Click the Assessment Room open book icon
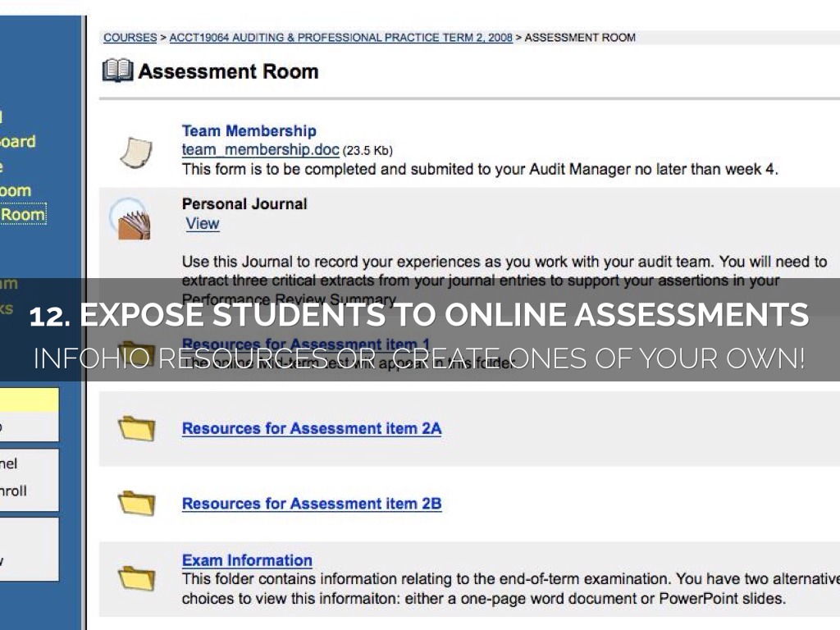The height and width of the screenshot is (630, 840). coord(117,71)
